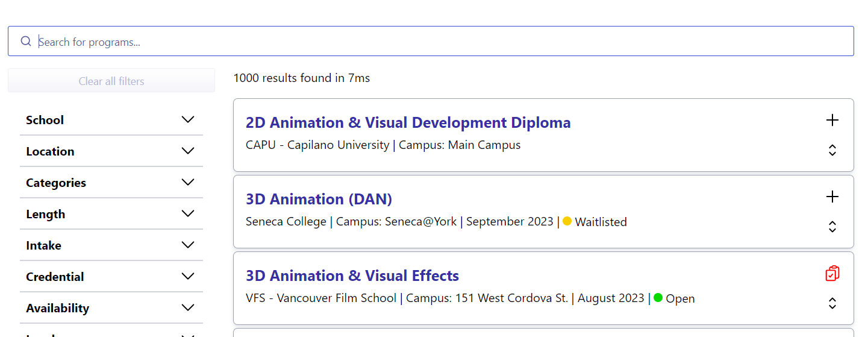
Task: Click red clipboard icon on 3D Animation & Visual Effects
Action: (x=832, y=273)
